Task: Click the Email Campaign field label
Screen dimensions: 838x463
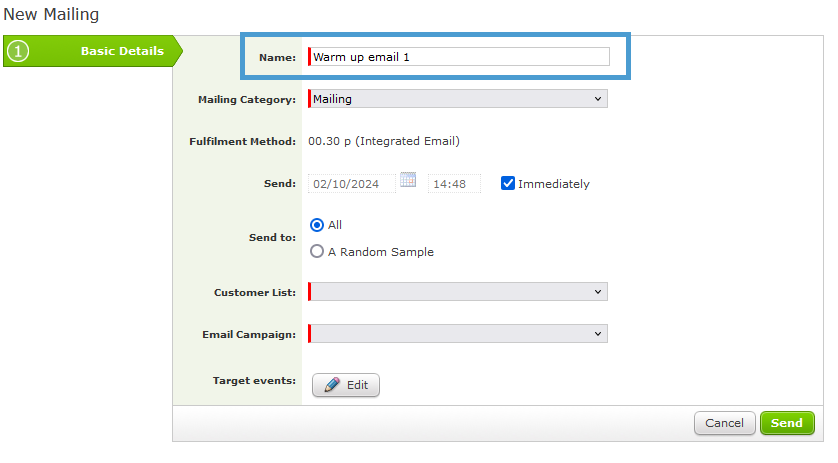Action: pos(250,334)
